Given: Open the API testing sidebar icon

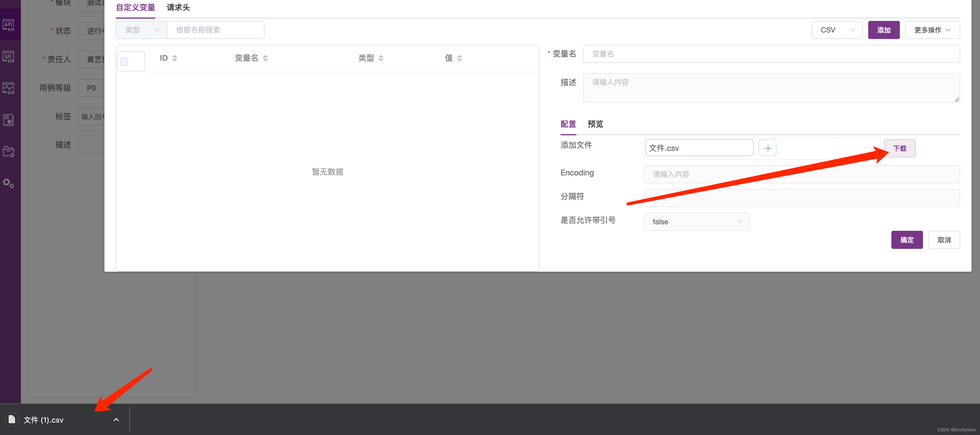Looking at the screenshot, I should 8,25.
